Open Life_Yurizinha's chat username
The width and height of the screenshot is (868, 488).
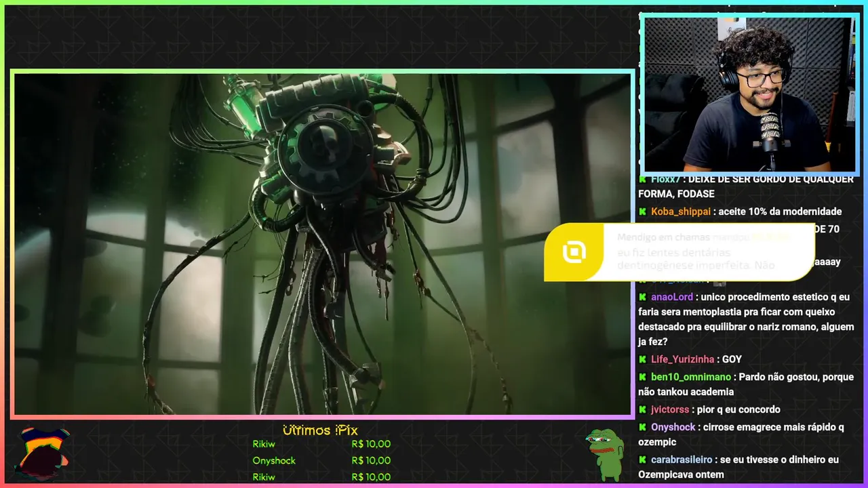pyautogui.click(x=683, y=359)
